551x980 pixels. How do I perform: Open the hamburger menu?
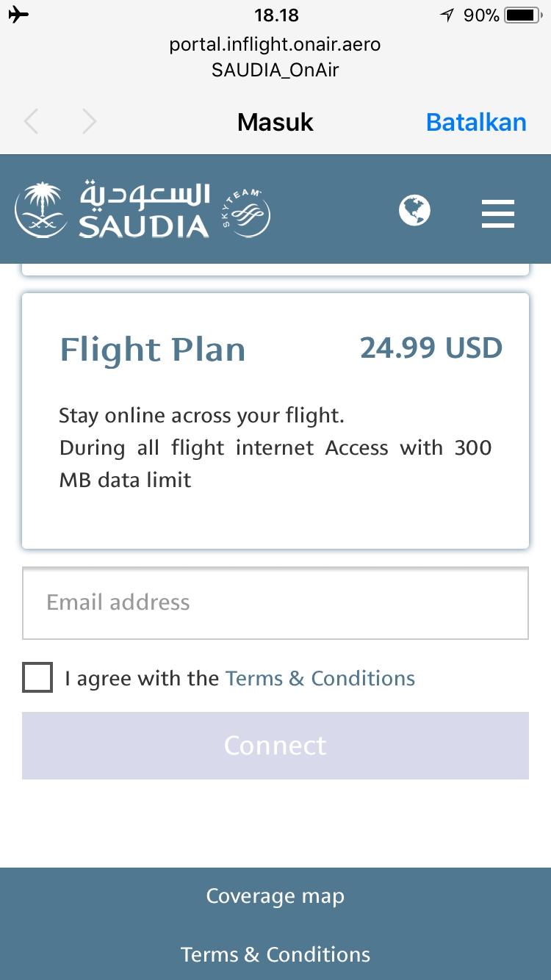coord(497,213)
